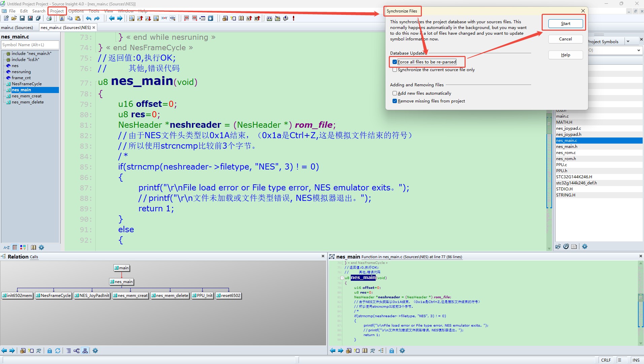This screenshot has height=364, width=644.
Task: Click the lock icon in Relation toolbar
Action: tap(49, 351)
